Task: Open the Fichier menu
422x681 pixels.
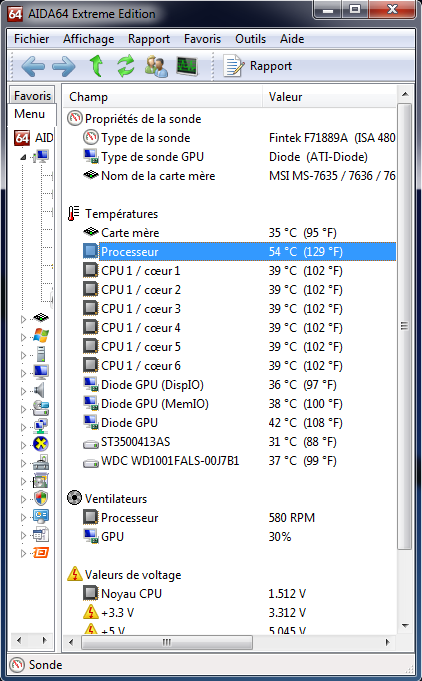Action: [x=32, y=39]
